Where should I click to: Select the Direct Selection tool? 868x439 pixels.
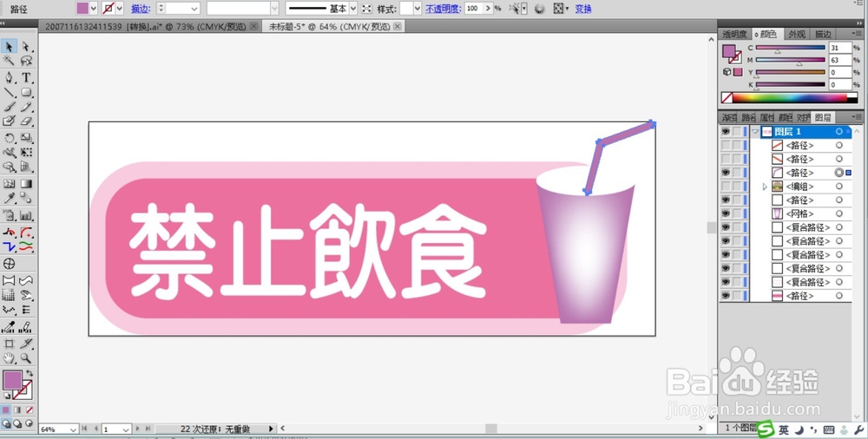26,47
